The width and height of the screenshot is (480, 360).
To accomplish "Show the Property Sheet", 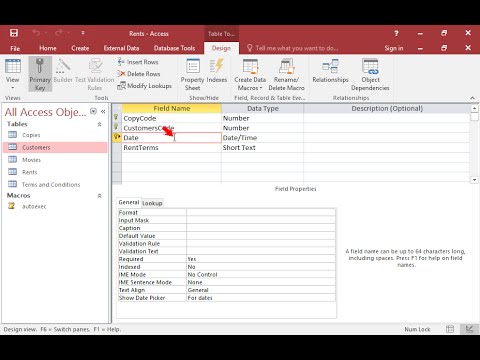I will pyautogui.click(x=192, y=74).
